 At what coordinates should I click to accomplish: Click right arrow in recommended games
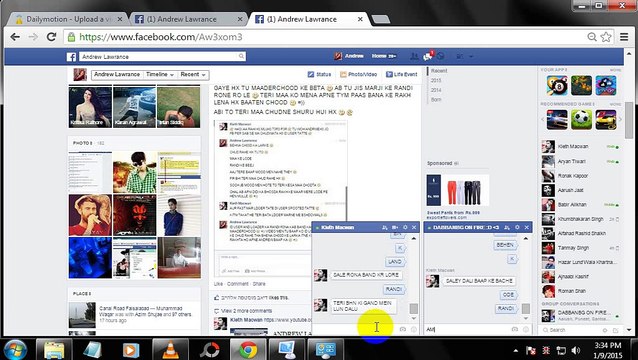(620, 119)
